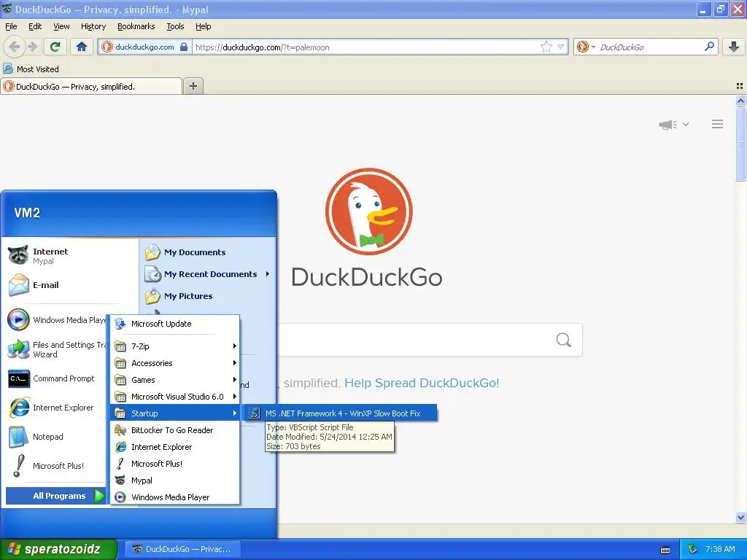Bookmark this page with the star
The height and width of the screenshot is (560, 747).
coord(546,47)
